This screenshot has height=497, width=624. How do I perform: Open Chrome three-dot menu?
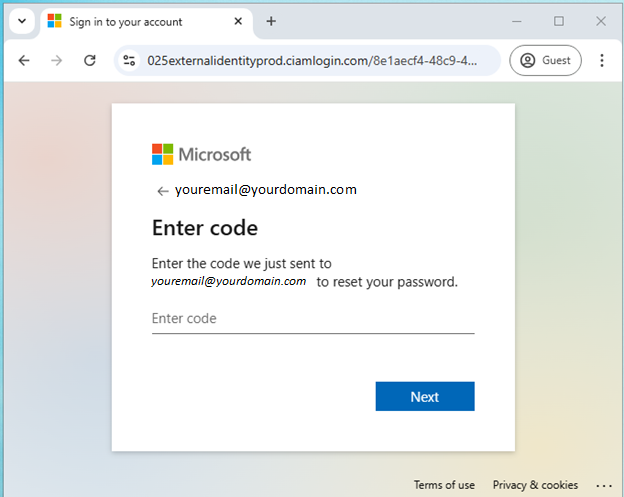coord(602,60)
